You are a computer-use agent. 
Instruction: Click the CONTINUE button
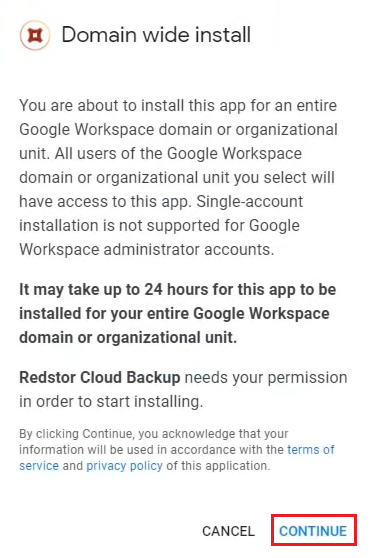tap(313, 531)
